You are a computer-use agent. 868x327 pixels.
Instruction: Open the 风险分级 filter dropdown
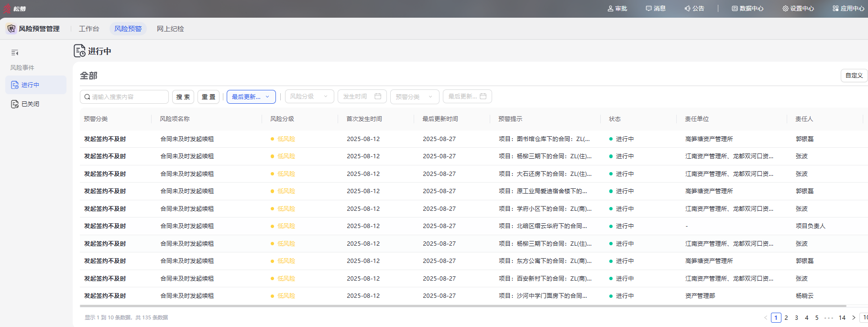coord(309,97)
